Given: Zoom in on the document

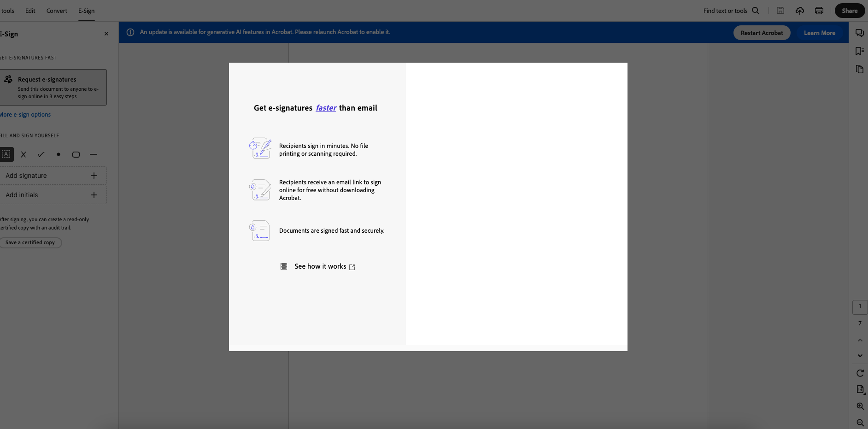Looking at the screenshot, I should [x=860, y=406].
